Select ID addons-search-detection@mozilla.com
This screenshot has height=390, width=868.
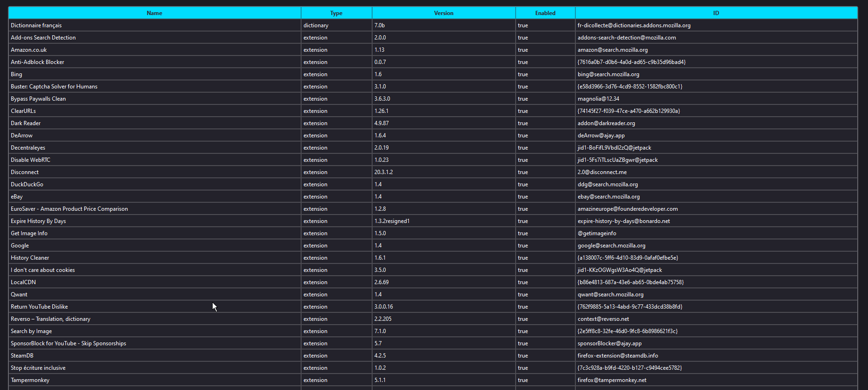pyautogui.click(x=716, y=38)
